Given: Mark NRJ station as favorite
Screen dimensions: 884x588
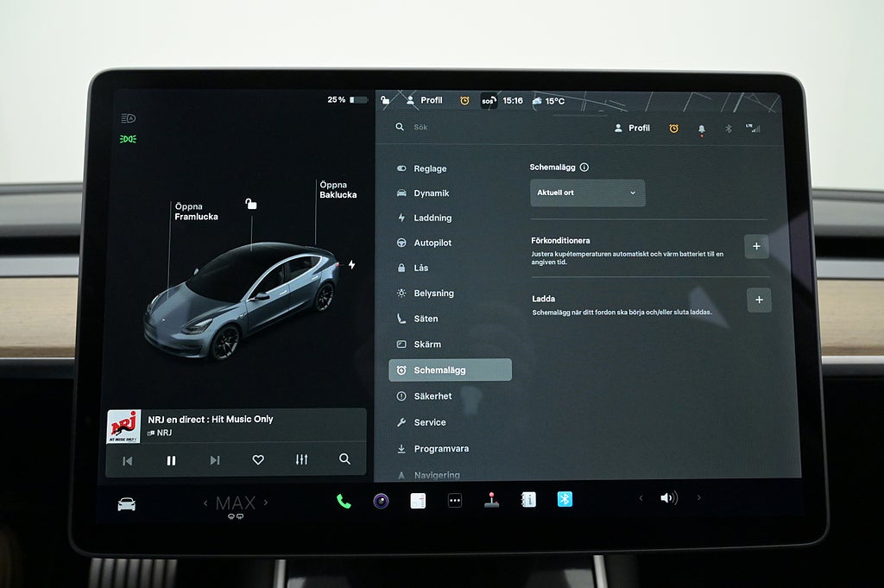Looking at the screenshot, I should coord(258,460).
